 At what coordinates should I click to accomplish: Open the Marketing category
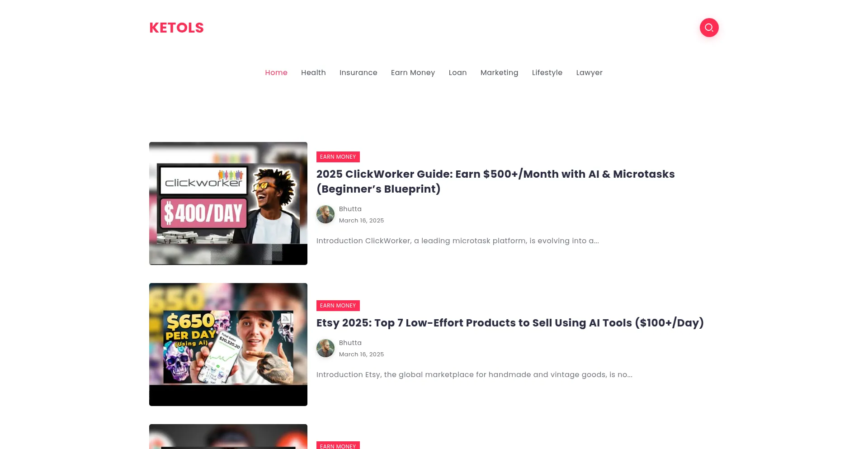click(499, 72)
